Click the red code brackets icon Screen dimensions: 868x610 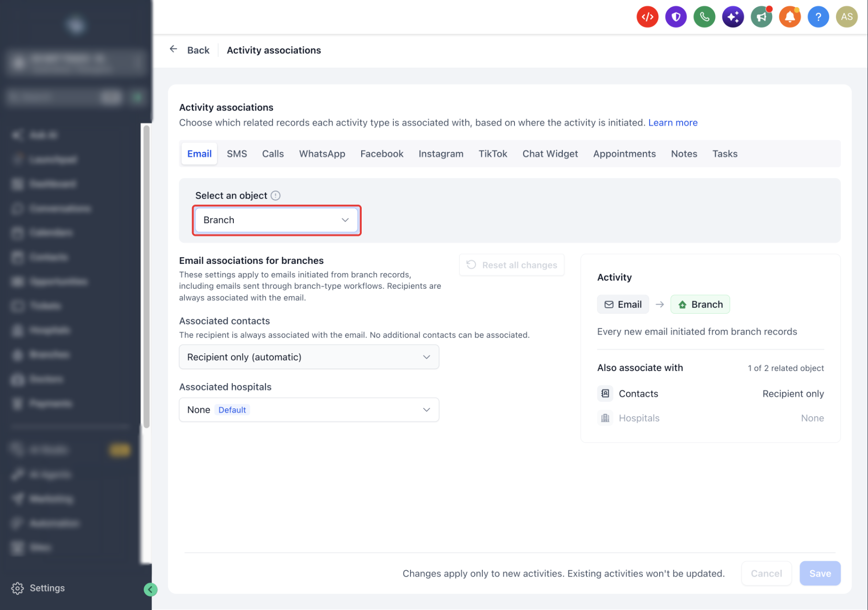point(647,17)
